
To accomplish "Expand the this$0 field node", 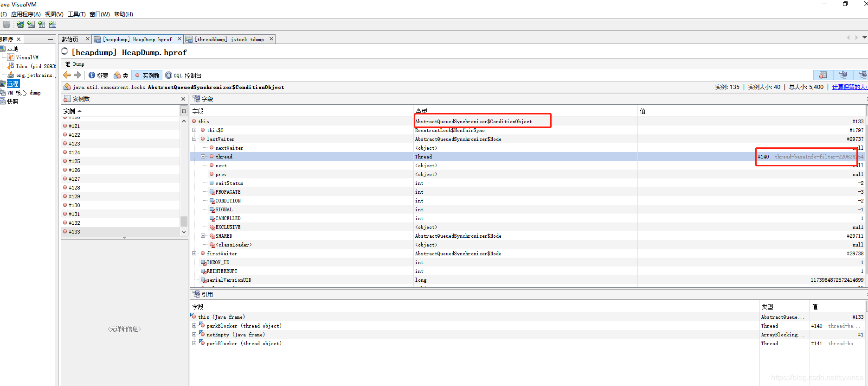I will pyautogui.click(x=194, y=130).
